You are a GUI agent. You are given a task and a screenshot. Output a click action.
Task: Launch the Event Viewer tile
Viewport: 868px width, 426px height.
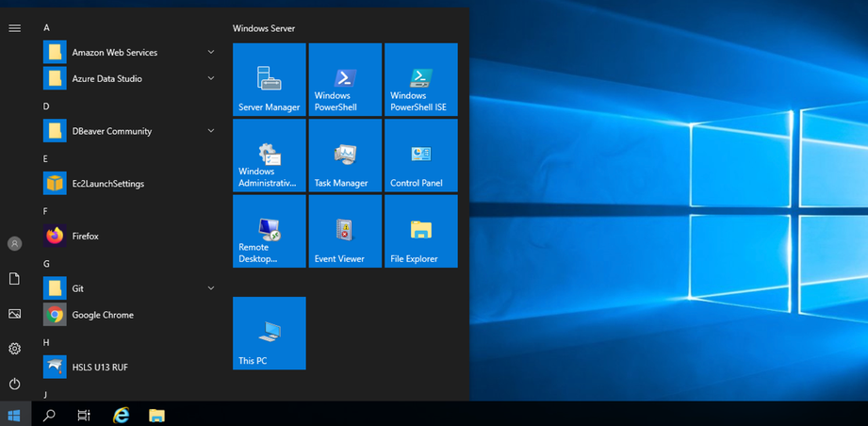345,231
